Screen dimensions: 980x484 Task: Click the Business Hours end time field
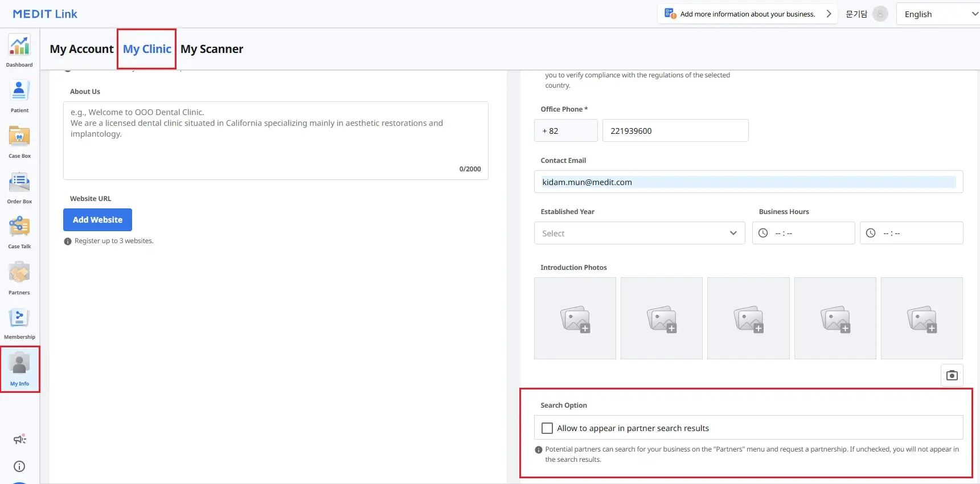(x=912, y=233)
